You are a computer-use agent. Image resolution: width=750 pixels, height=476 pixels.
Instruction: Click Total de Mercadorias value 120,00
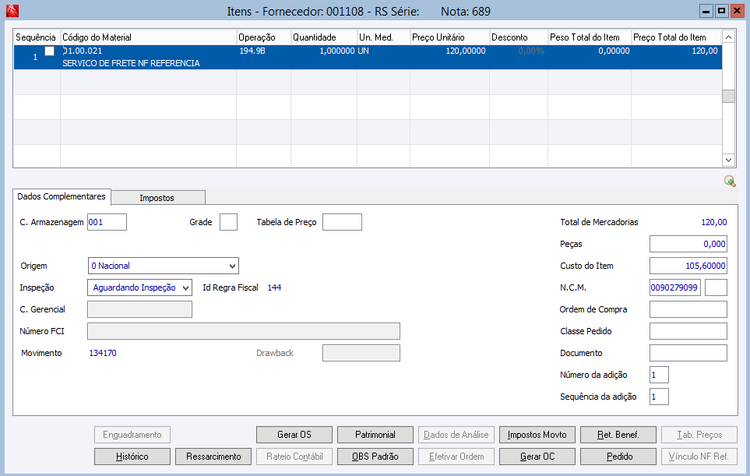pos(714,222)
